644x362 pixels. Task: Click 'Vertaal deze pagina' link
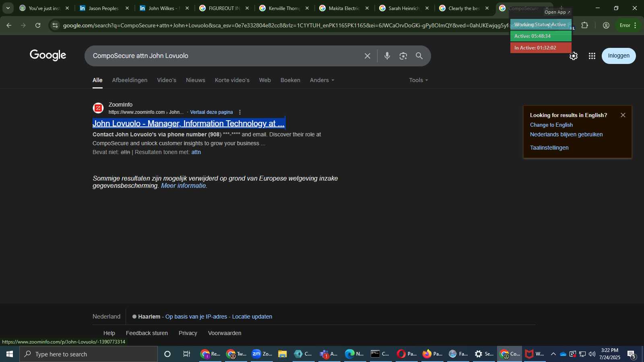point(211,112)
